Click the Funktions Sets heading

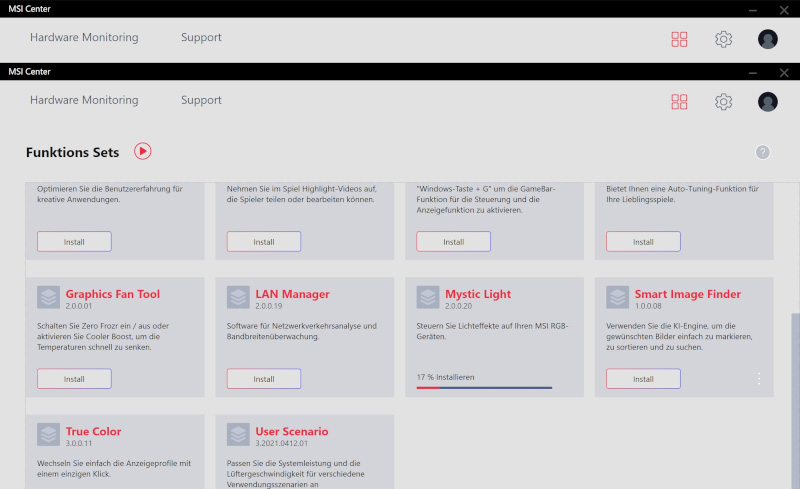[72, 152]
